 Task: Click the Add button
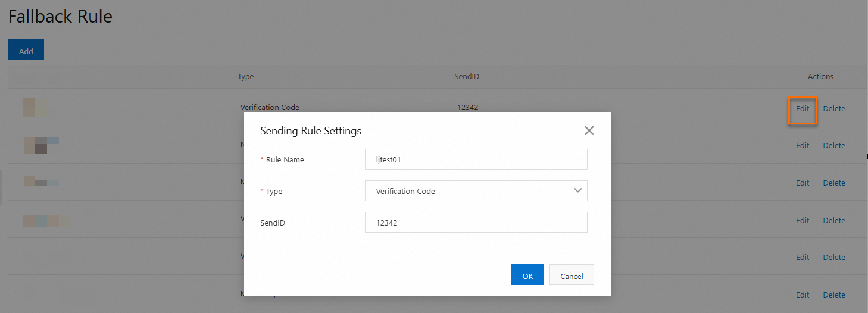click(26, 51)
